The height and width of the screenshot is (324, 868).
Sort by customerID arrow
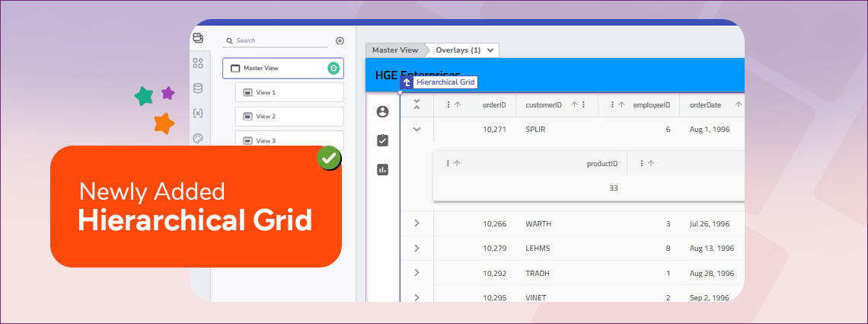pos(574,104)
